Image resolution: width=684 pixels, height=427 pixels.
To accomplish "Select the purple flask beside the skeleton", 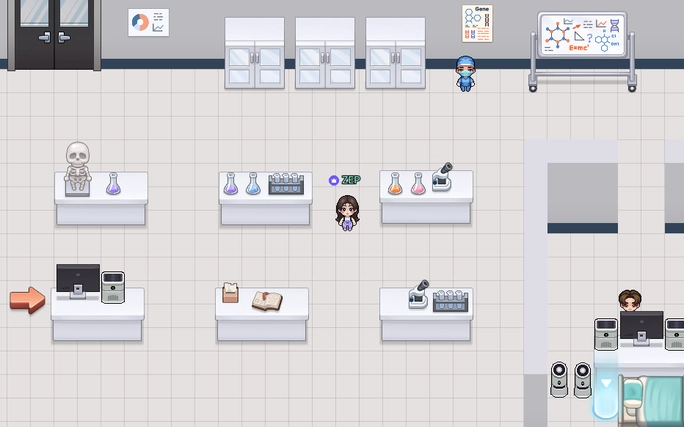I will [113, 184].
